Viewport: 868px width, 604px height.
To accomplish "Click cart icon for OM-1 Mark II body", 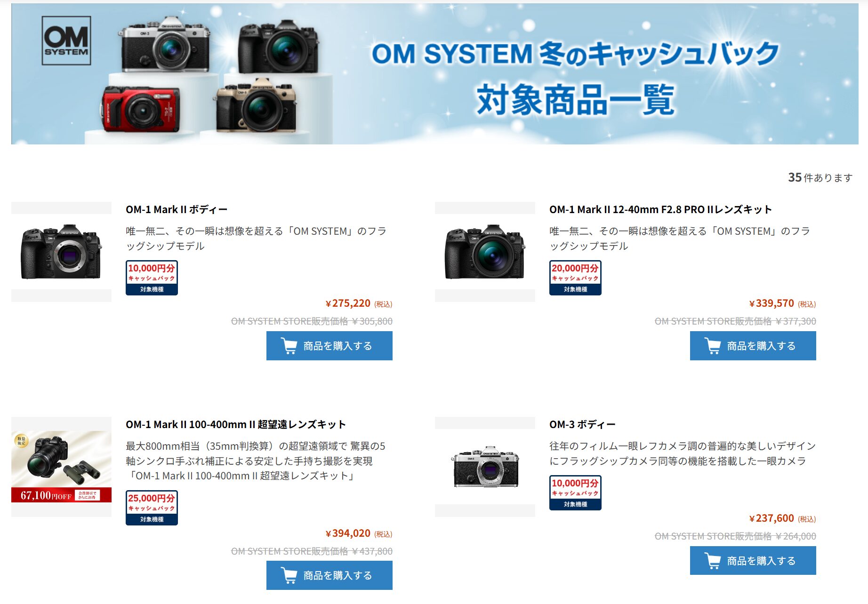I will click(x=289, y=346).
